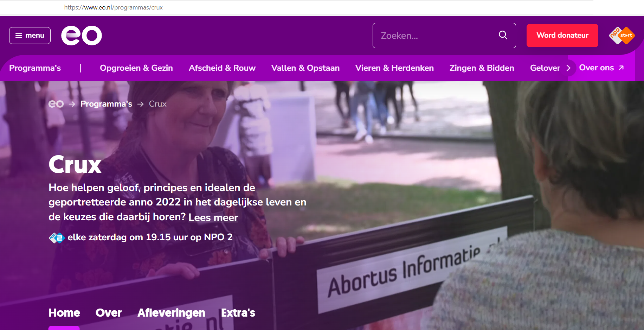Click the magnifying glass search icon
The image size is (644, 330).
[x=503, y=35]
